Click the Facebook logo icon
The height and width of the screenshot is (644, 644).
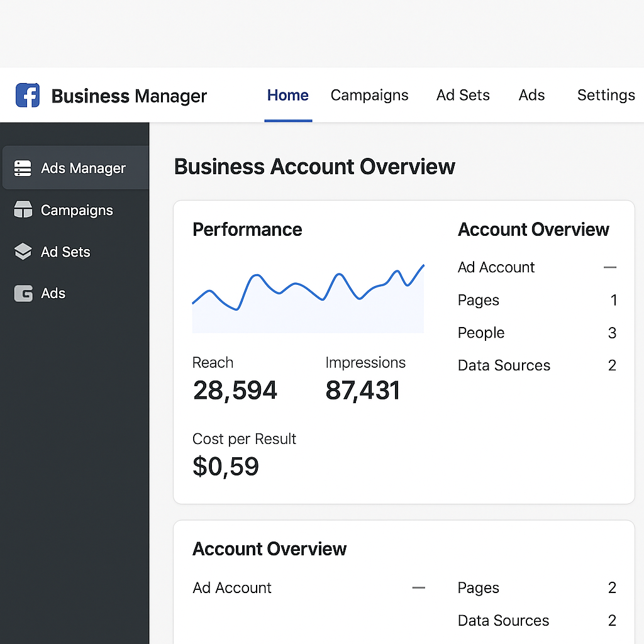tap(28, 96)
